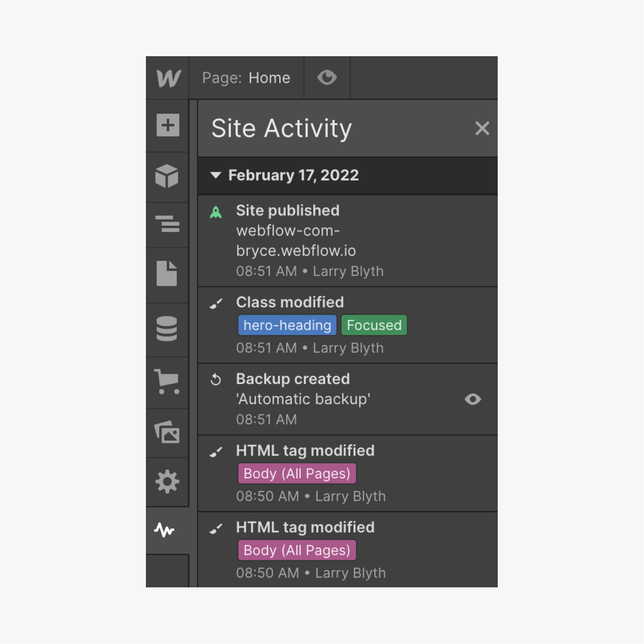
Task: Open the Page: Home selector
Action: [x=246, y=78]
